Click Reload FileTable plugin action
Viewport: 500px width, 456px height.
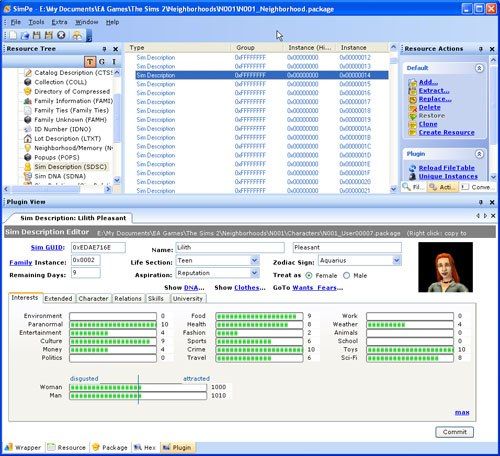[x=446, y=168]
